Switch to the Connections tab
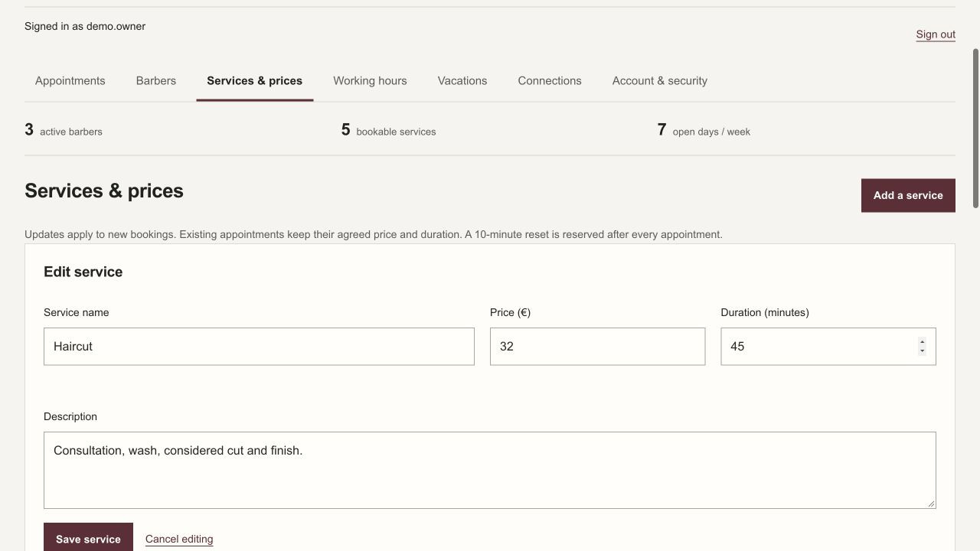 pyautogui.click(x=550, y=80)
